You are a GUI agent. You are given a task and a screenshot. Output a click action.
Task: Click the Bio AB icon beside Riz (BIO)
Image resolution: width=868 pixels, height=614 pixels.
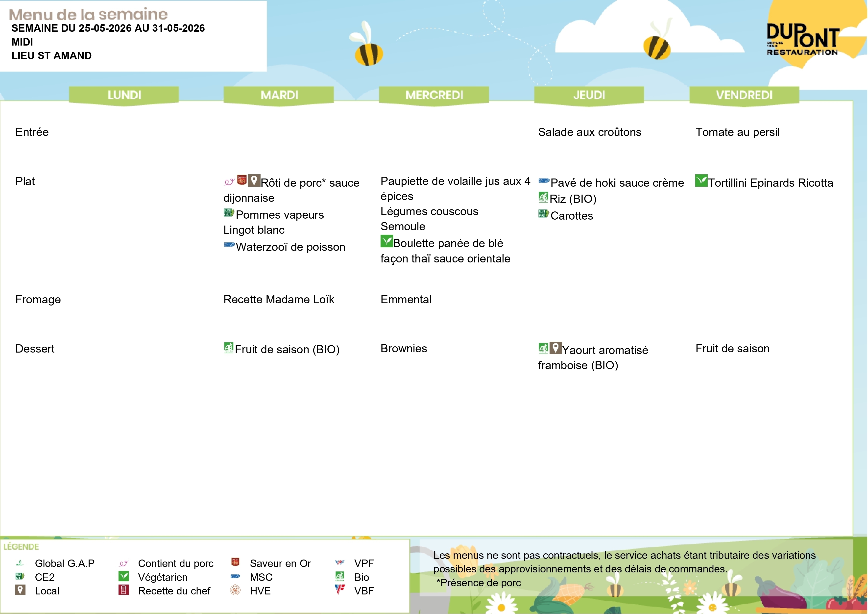pyautogui.click(x=543, y=197)
